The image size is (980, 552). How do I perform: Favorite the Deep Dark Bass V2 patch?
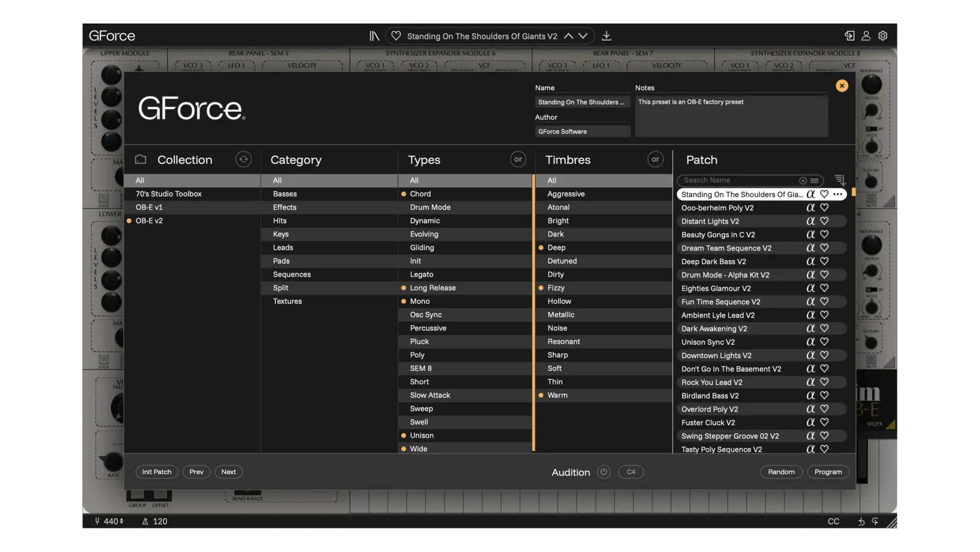[824, 261]
